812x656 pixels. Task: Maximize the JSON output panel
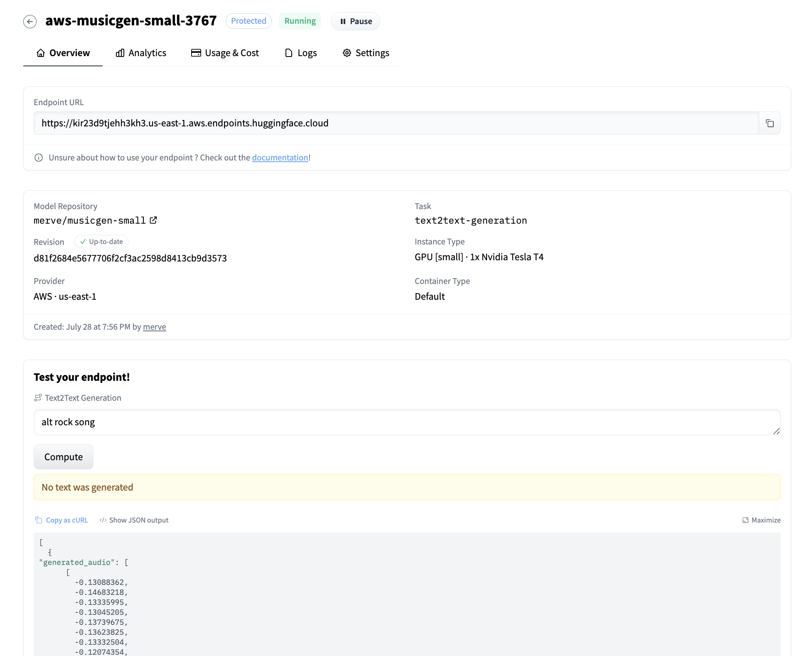coord(761,520)
